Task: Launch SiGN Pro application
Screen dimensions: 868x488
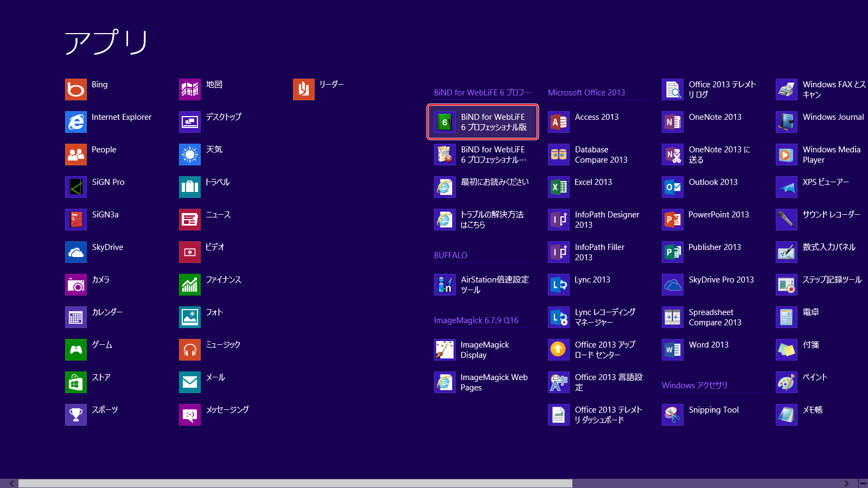Action: pyautogui.click(x=76, y=187)
